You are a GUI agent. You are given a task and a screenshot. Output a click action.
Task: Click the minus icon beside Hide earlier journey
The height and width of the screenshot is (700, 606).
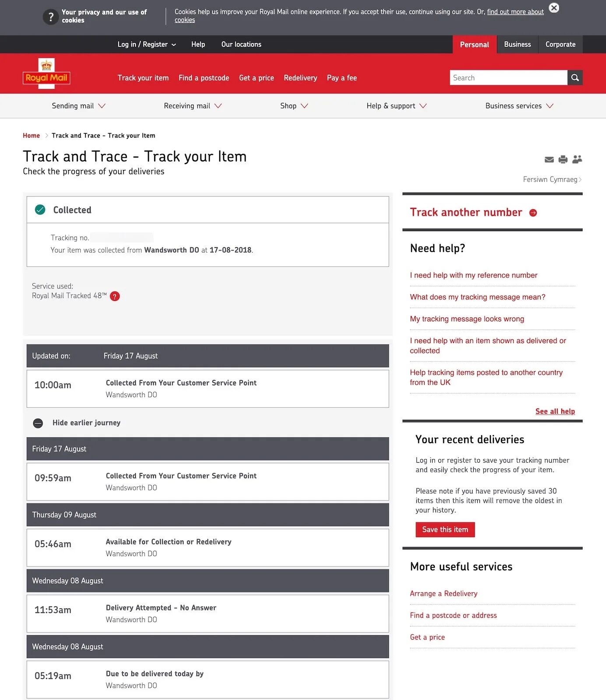coord(38,423)
